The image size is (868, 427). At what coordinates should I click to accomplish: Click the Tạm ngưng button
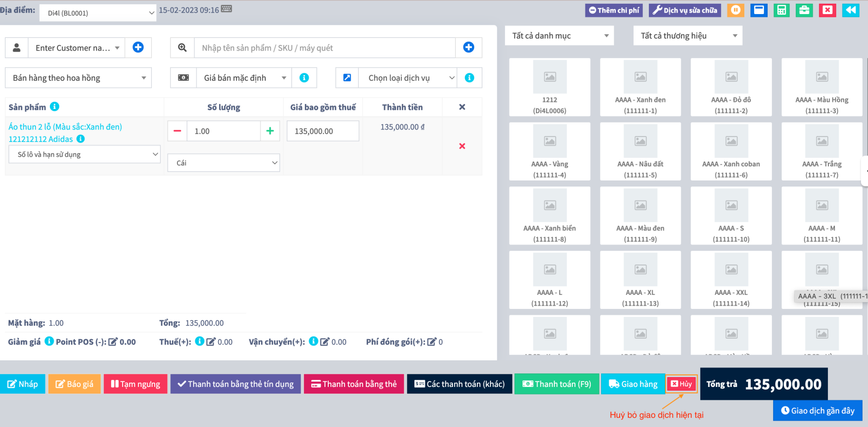[136, 384]
